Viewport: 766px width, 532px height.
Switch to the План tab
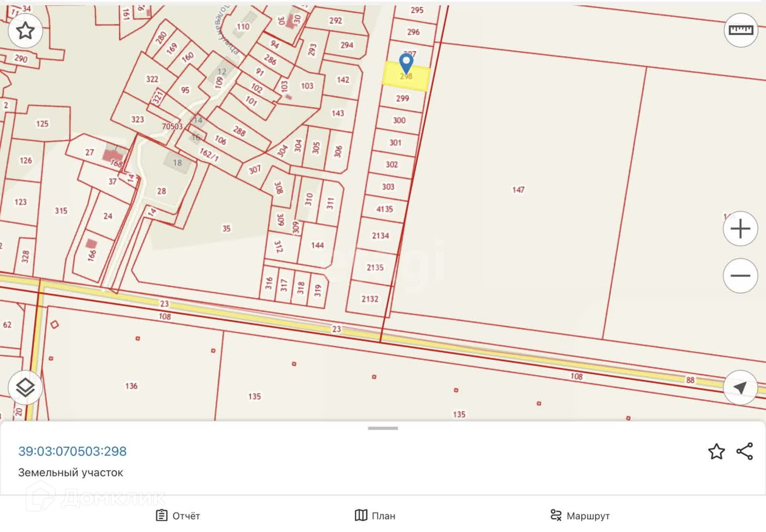[x=375, y=516]
